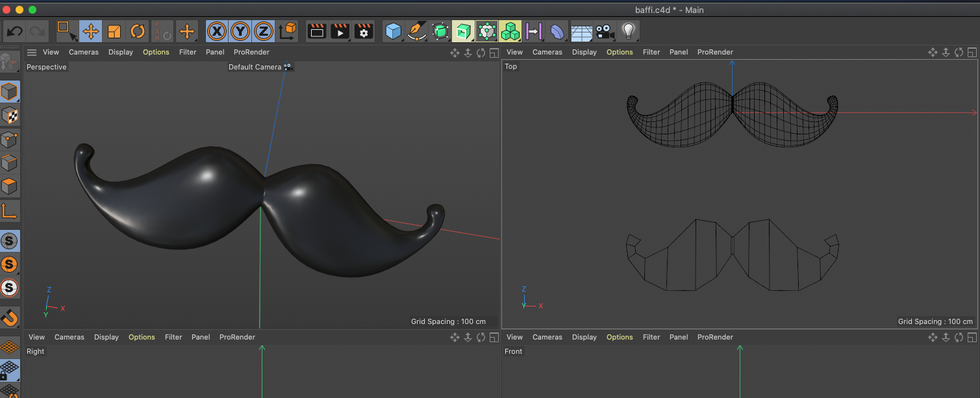The width and height of the screenshot is (980, 398).
Task: Open Cameras menu in Perspective viewport
Action: pyautogui.click(x=84, y=52)
